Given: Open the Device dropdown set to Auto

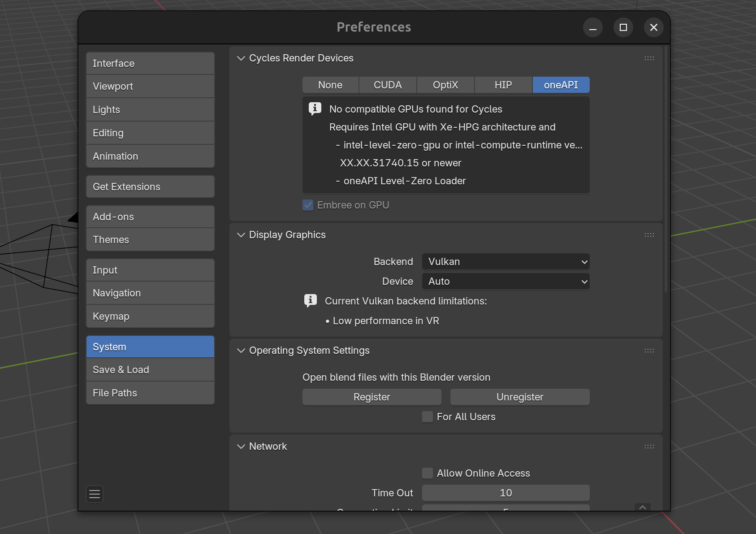Looking at the screenshot, I should (505, 282).
